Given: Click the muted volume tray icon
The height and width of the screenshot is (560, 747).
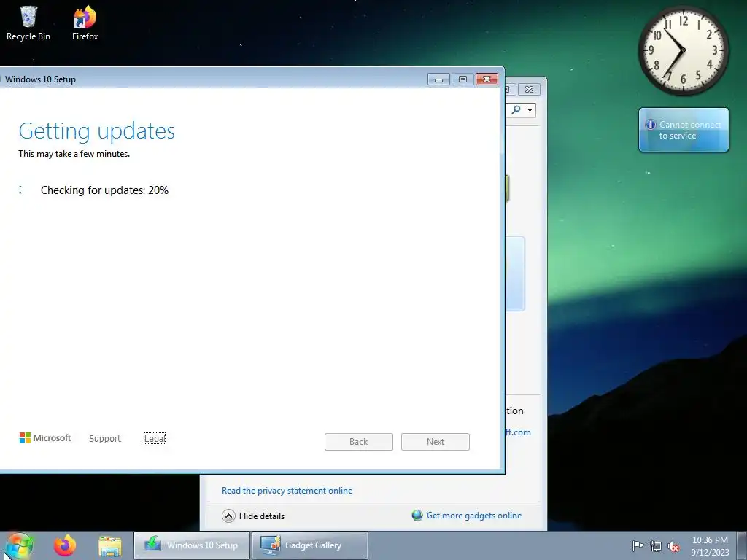Looking at the screenshot, I should (x=673, y=545).
